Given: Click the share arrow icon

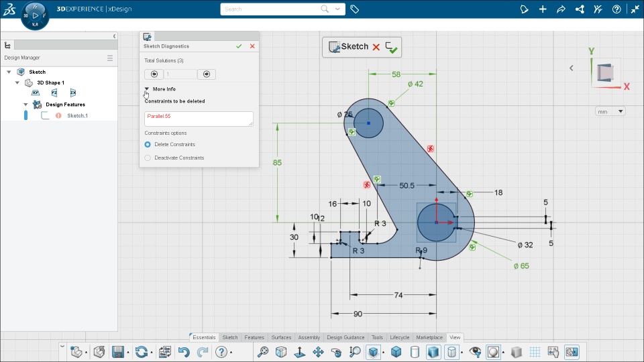Looking at the screenshot, I should (x=561, y=9).
